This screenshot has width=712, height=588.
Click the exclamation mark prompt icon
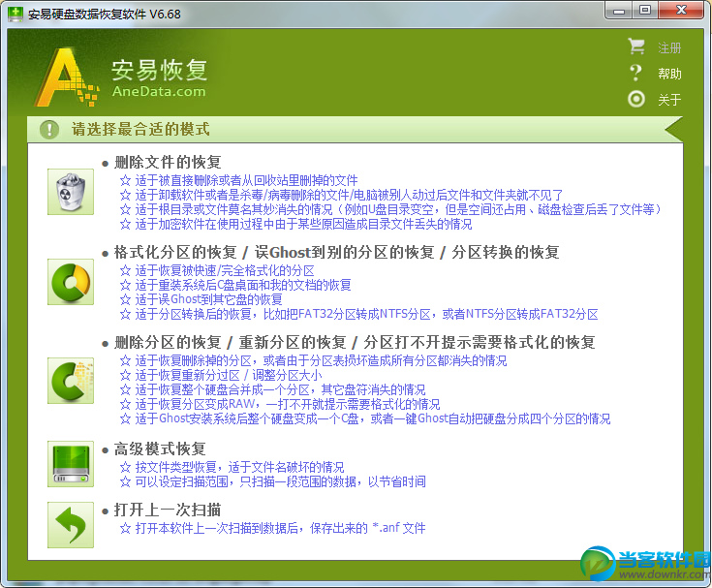[x=49, y=130]
